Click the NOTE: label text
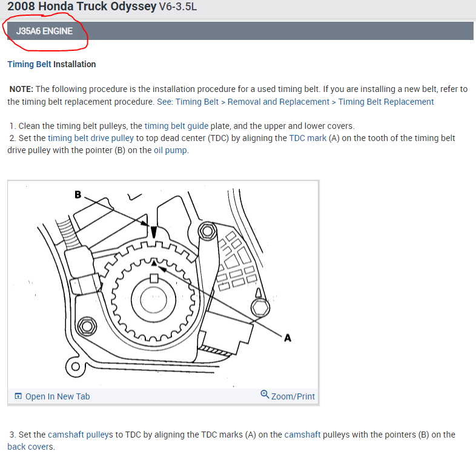Image resolution: width=476 pixels, height=463 pixels. [21, 89]
